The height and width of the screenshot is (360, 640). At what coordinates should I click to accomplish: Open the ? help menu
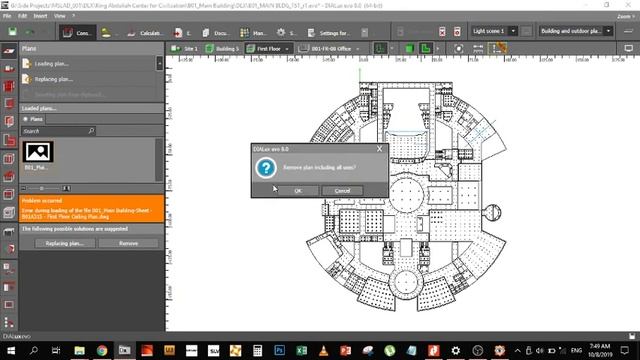(73, 16)
